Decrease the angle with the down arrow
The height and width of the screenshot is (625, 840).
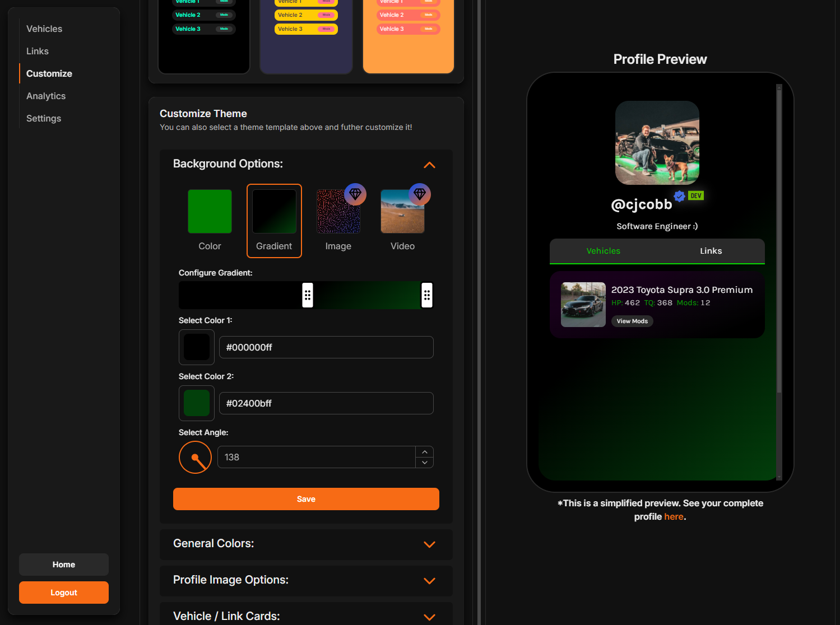tap(425, 463)
